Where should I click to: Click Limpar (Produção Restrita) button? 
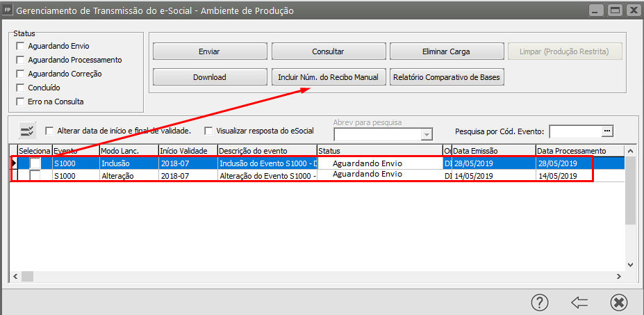click(564, 52)
